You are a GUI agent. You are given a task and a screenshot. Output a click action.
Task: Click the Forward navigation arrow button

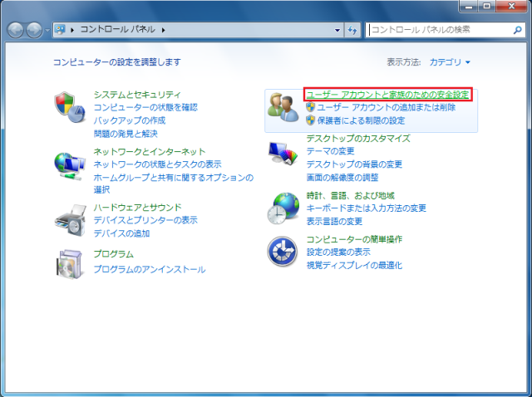click(34, 30)
